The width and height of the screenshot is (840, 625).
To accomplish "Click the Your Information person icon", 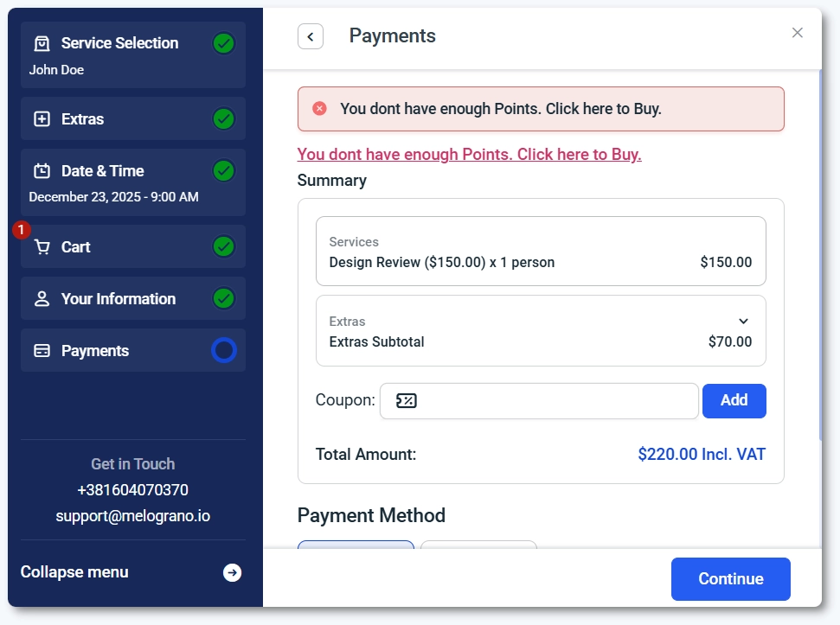I will coord(42,299).
